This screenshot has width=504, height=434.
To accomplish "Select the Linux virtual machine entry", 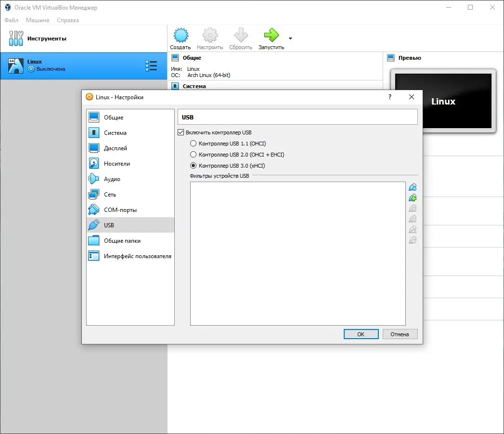I will (84, 66).
